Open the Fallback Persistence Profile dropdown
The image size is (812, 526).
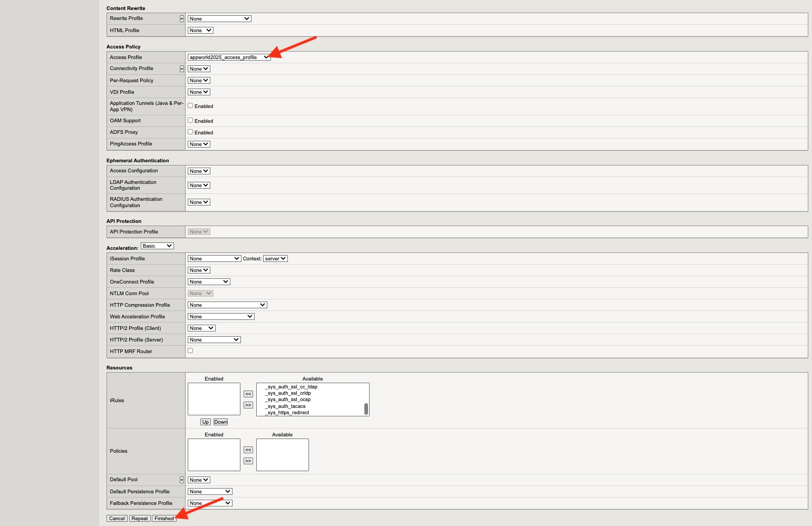[210, 503]
